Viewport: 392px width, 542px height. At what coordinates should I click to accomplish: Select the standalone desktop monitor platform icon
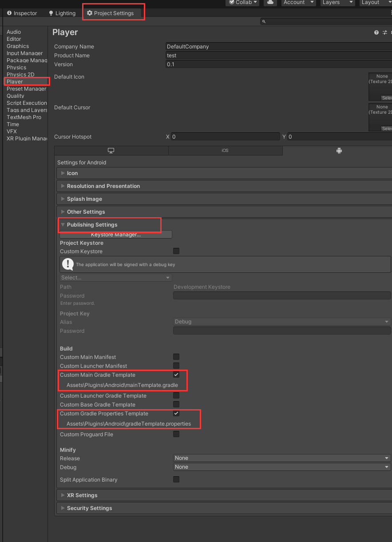(111, 151)
